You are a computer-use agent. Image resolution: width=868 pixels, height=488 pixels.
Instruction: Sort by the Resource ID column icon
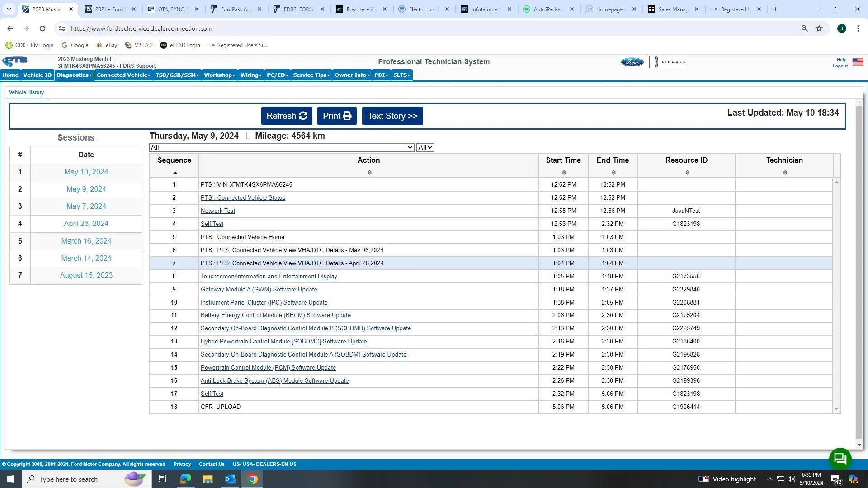pyautogui.click(x=687, y=173)
